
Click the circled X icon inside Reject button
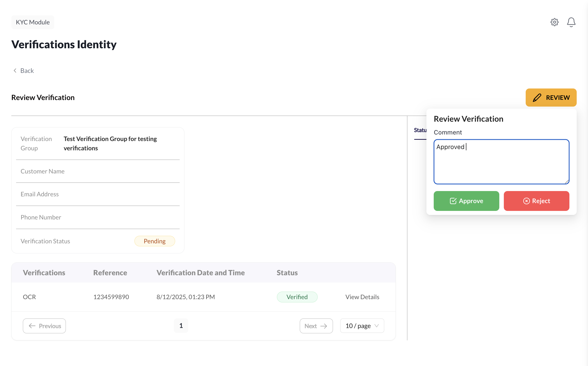[527, 201]
